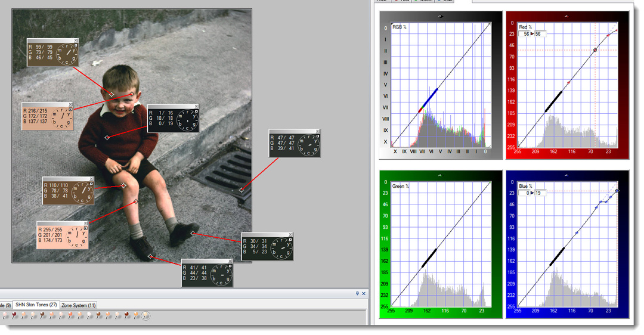The width and height of the screenshot is (644, 335).
Task: Close the R 255/255 sample info box
Action: 85,224
